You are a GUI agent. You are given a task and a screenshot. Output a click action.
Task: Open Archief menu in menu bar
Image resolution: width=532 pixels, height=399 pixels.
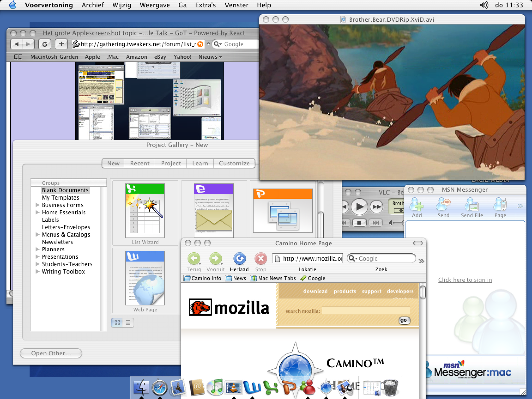[x=93, y=5]
